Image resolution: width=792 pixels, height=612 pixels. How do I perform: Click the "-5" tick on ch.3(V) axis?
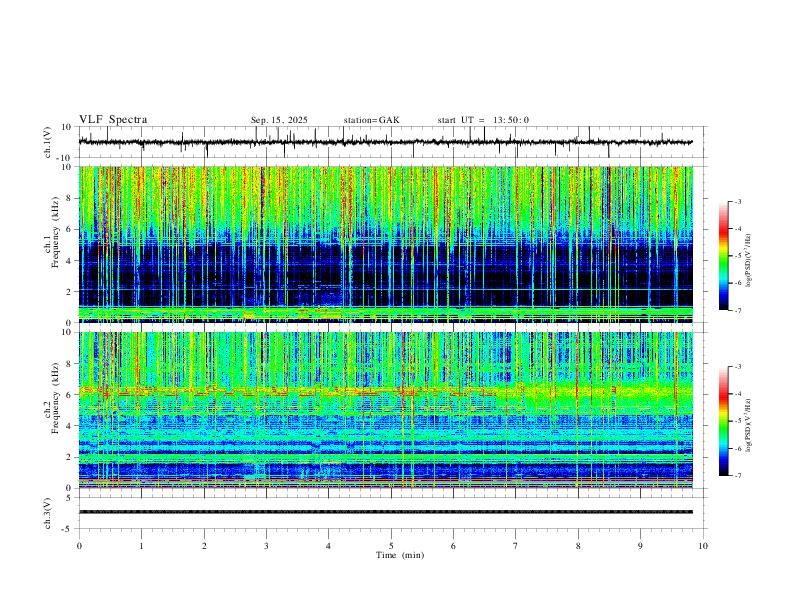(67, 529)
